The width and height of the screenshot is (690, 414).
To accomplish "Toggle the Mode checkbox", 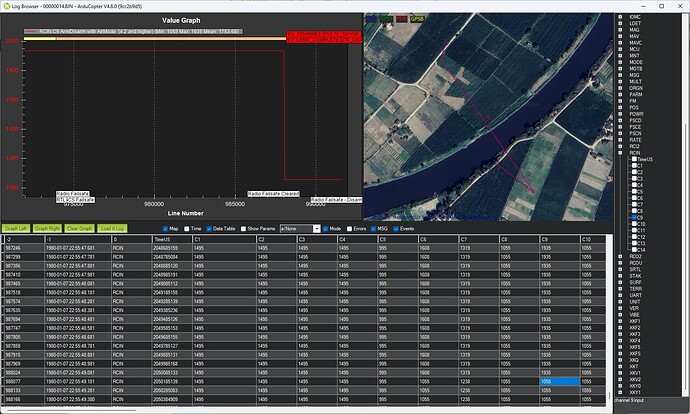I will pyautogui.click(x=326, y=229).
